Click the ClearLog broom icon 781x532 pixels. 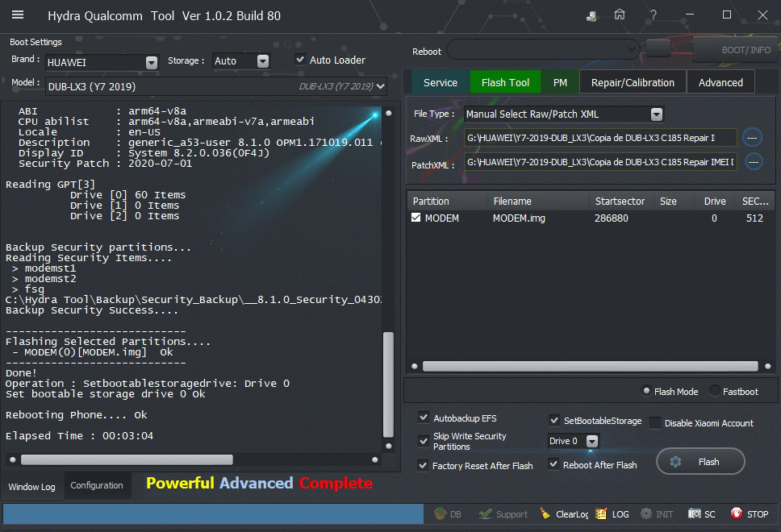tap(545, 513)
